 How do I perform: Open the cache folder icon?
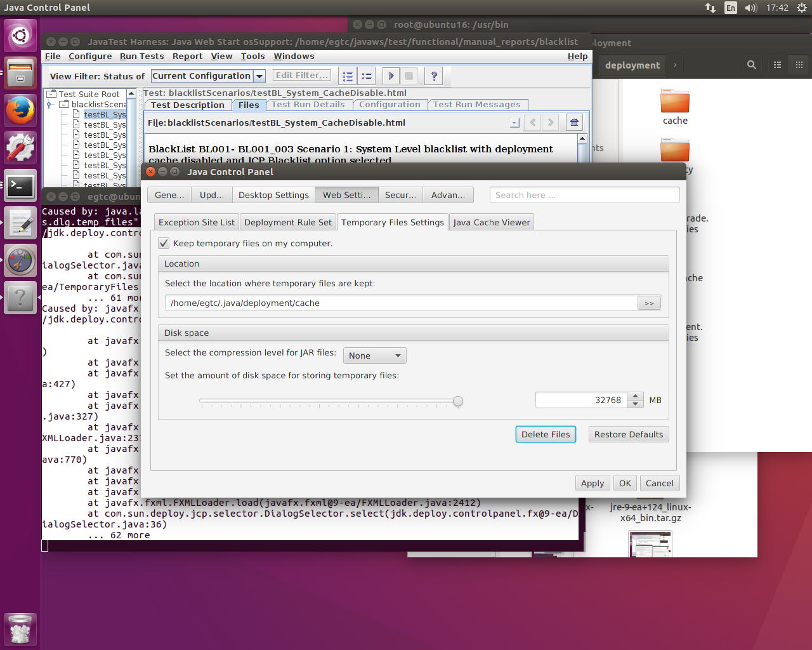click(675, 102)
